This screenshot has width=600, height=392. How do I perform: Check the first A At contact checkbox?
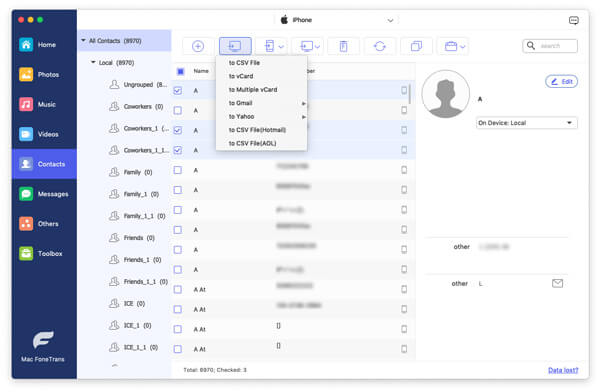pos(178,289)
